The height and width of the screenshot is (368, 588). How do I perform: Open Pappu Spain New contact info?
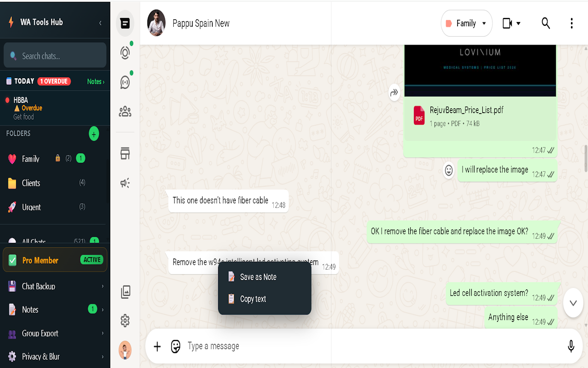(x=201, y=23)
